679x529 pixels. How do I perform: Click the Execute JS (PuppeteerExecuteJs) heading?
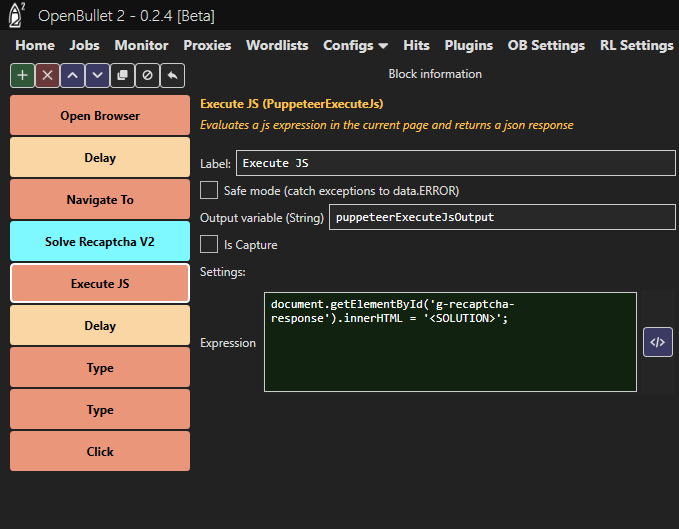coord(291,104)
